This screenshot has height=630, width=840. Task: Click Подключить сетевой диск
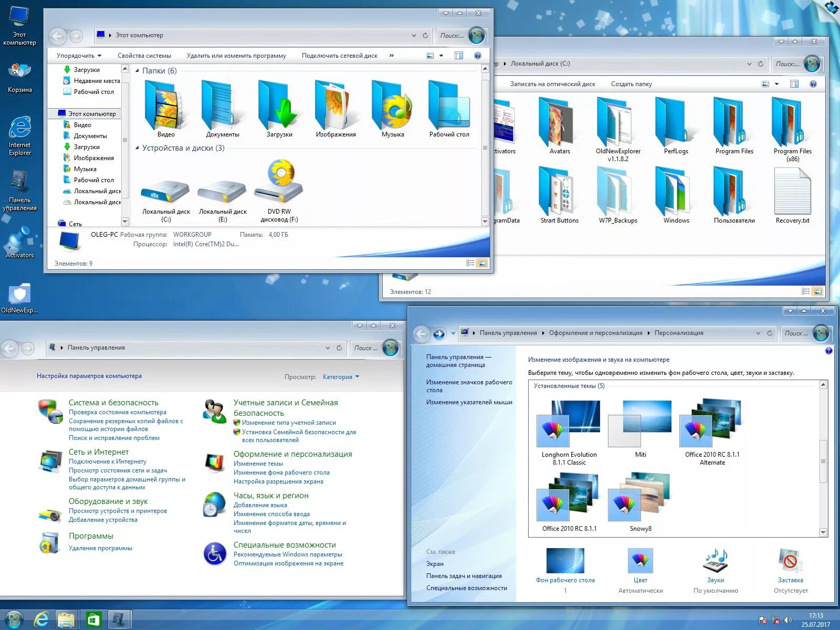coord(340,56)
